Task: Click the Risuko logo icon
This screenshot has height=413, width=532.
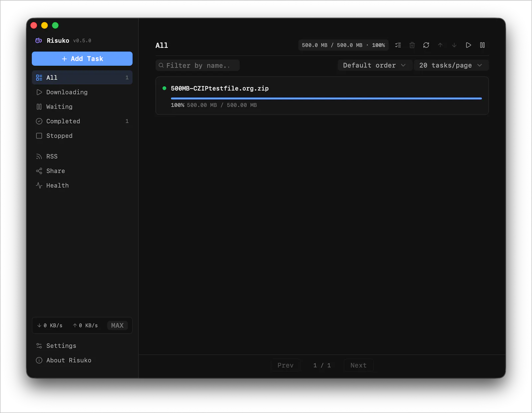Action: tap(39, 41)
